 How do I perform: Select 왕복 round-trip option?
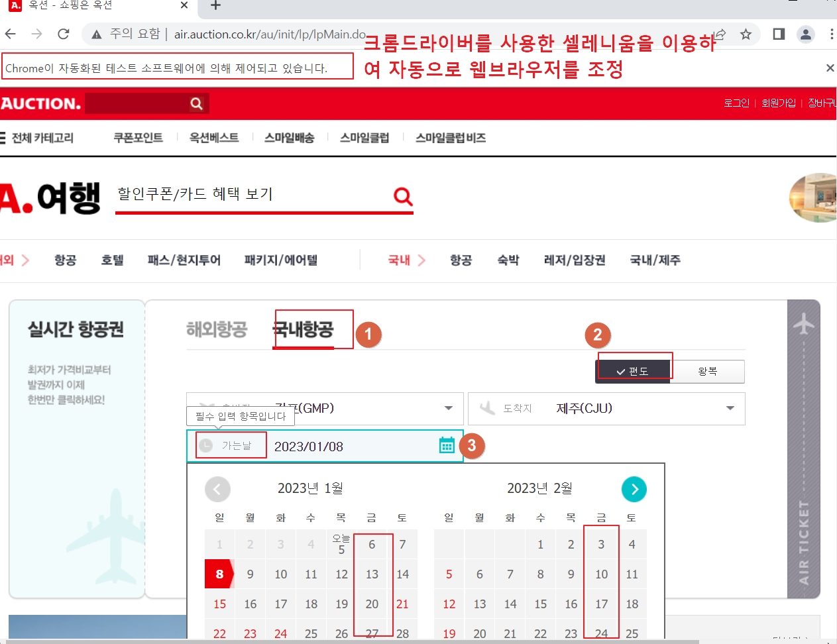pos(707,371)
